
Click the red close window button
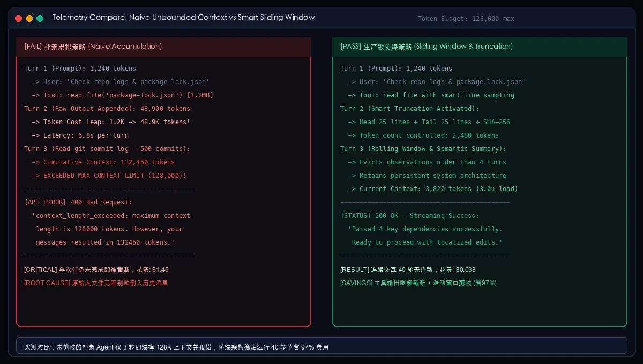19,18
